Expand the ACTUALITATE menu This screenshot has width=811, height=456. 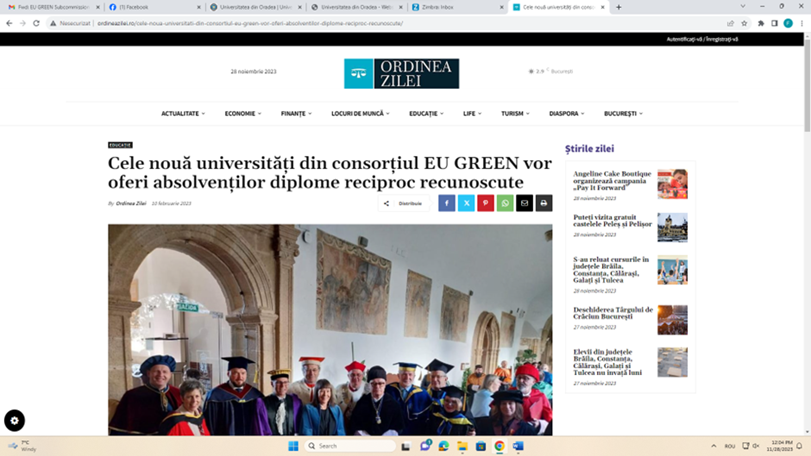click(183, 114)
